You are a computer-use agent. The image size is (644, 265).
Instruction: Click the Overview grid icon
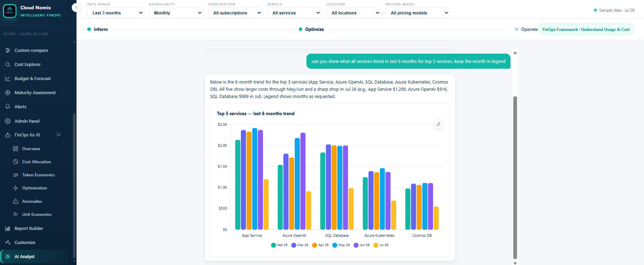coord(15,148)
